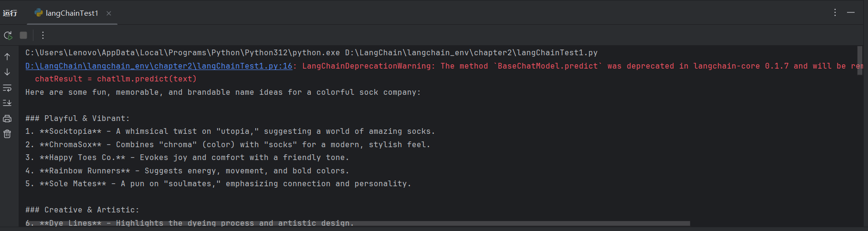This screenshot has width=868, height=231.
Task: Rerun the langChainTest1 script
Action: (8, 35)
